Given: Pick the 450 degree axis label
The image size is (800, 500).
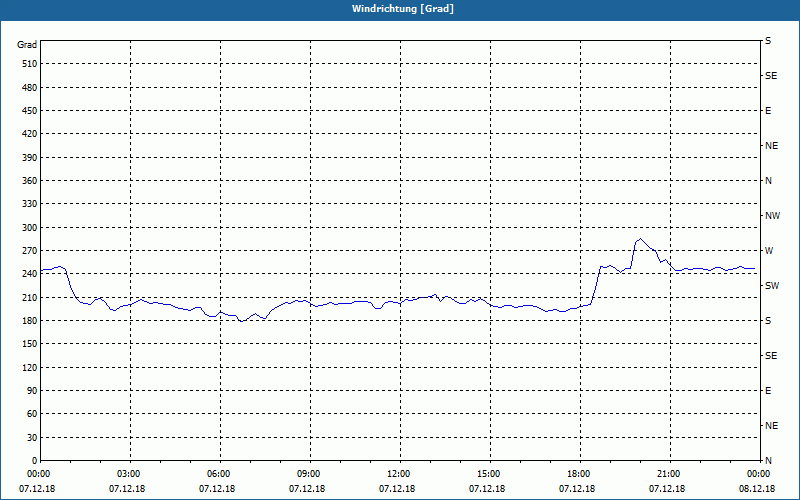Looking at the screenshot, I should pos(30,111).
